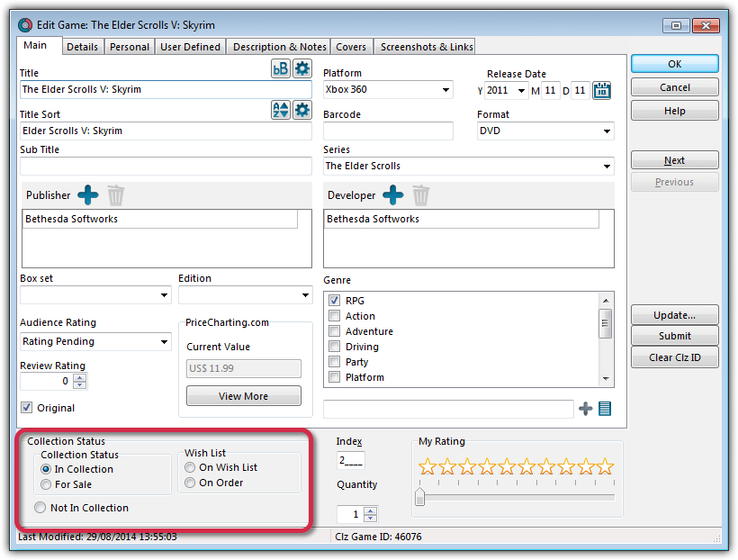Click the Help button
Viewport: 738px width, 560px height.
(x=674, y=111)
